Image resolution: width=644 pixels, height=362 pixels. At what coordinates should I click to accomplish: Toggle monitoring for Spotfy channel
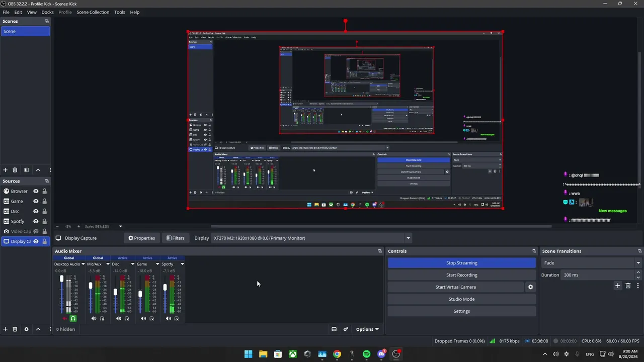(x=176, y=318)
